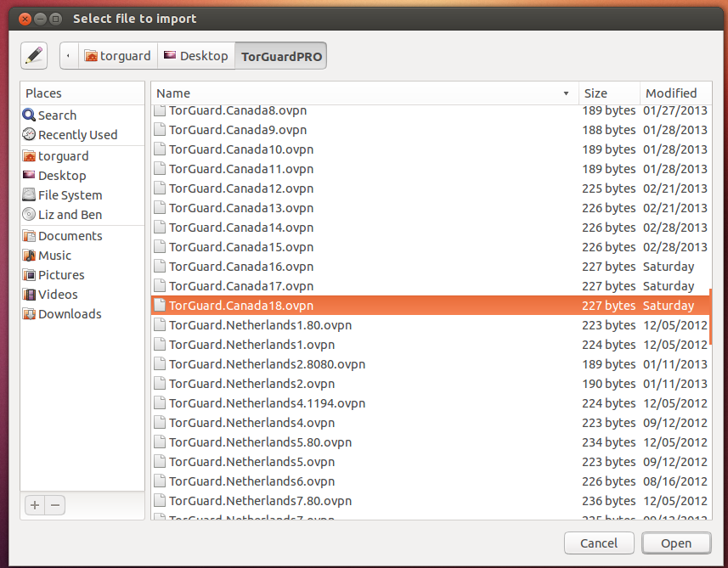
Task: Select file TorGuard.Netherlands4.1194.ovpn
Action: (430, 402)
